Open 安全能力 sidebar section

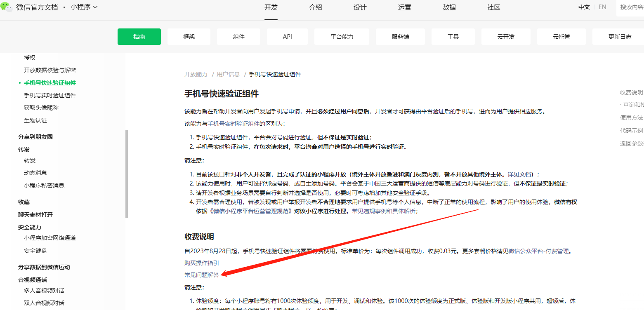(x=30, y=227)
